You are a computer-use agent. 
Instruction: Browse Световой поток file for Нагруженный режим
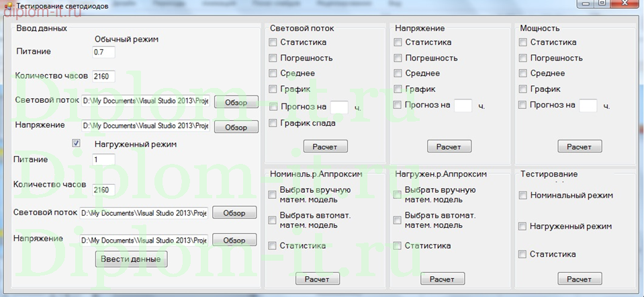[234, 213]
